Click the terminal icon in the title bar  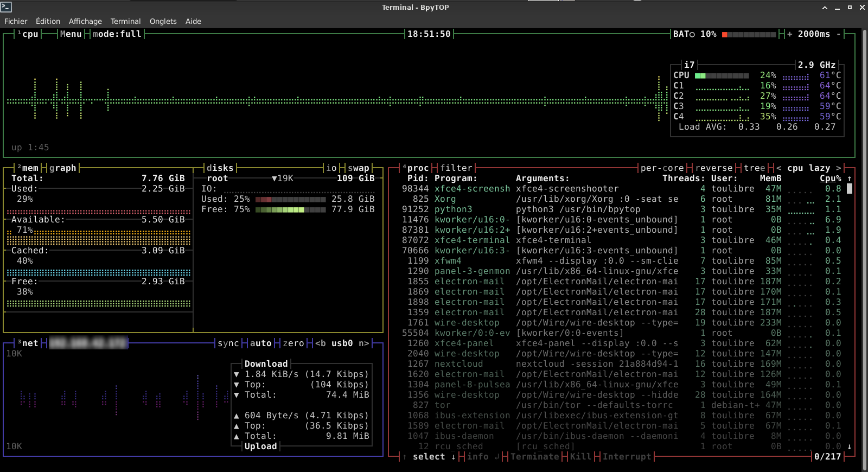[7, 7]
